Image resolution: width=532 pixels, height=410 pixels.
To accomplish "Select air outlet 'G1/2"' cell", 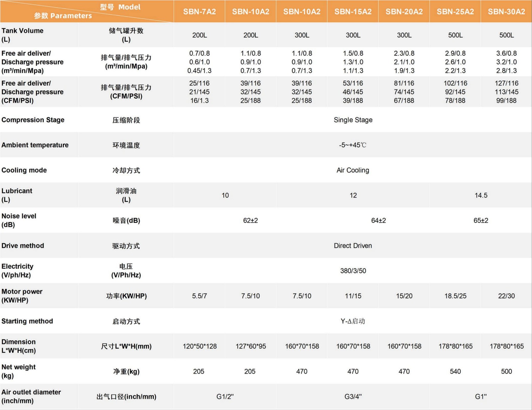I will point(225,396).
